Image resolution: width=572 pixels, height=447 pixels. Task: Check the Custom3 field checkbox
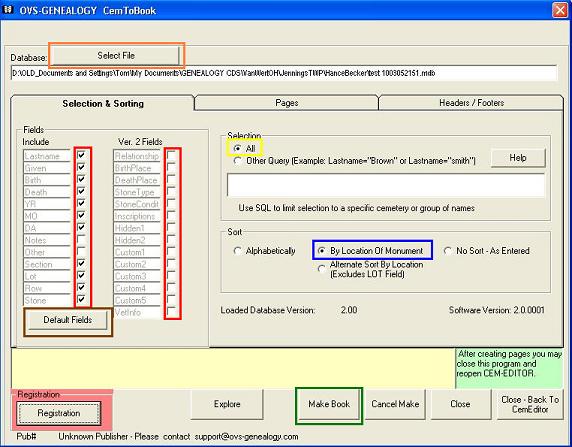pos(171,275)
